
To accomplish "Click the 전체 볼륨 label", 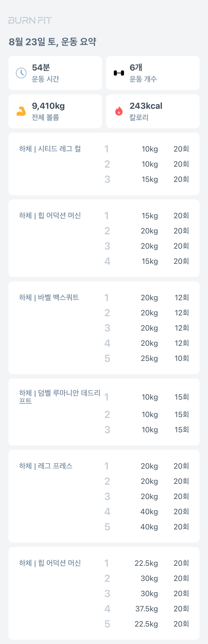I will [x=46, y=117].
